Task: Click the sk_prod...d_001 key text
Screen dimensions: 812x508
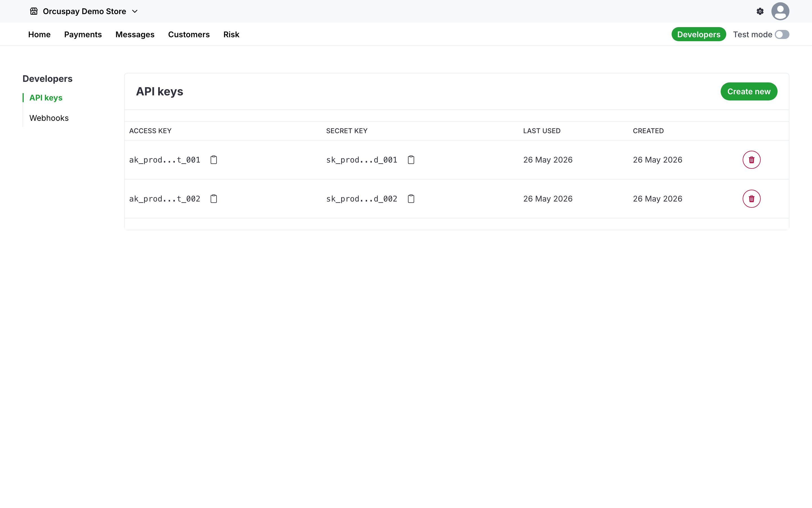Action: pos(362,160)
